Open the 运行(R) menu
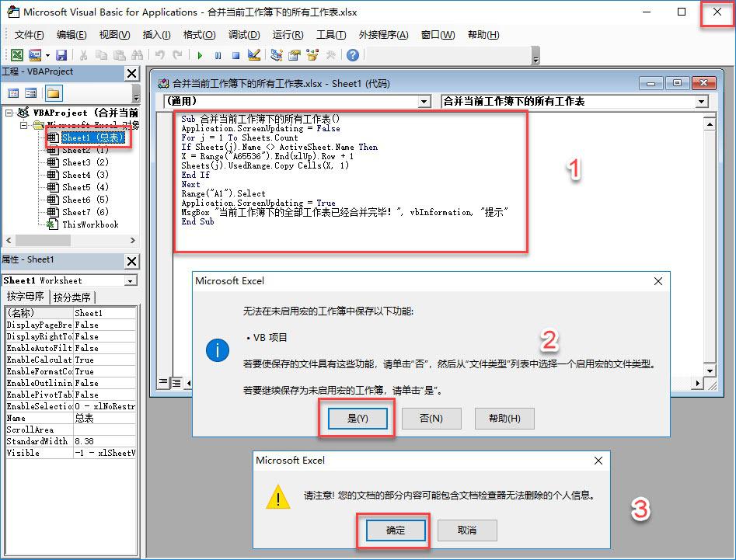Screen dimensions: 736x560 (x=288, y=35)
